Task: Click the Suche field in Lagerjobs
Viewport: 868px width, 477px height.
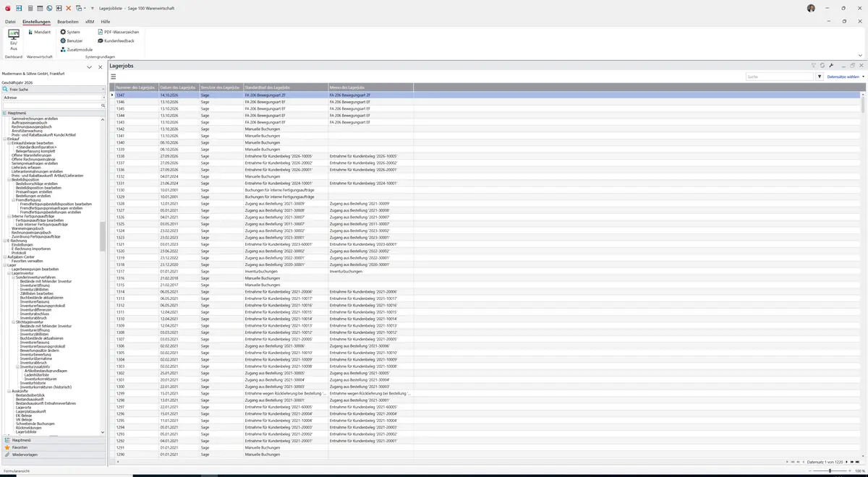Action: tap(780, 76)
